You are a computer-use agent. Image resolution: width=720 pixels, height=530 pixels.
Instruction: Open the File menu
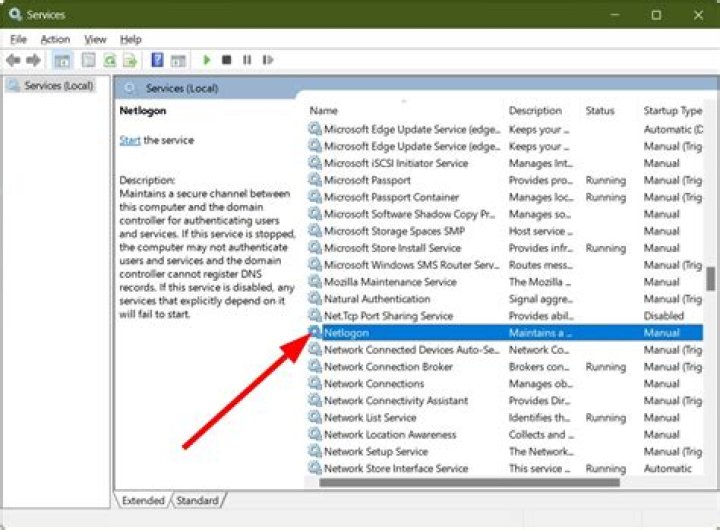18,39
